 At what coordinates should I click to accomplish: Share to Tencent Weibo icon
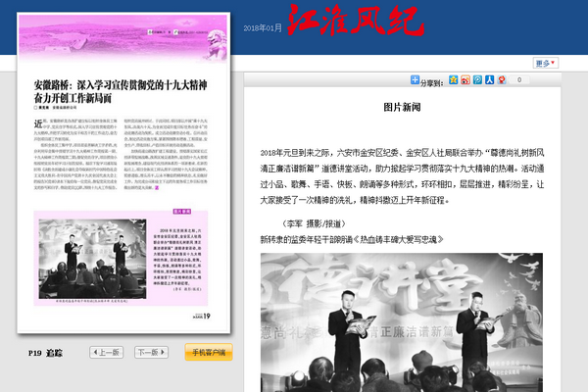point(475,80)
